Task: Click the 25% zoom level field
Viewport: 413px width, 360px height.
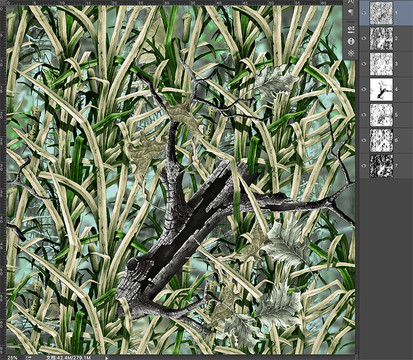Action: (13, 358)
